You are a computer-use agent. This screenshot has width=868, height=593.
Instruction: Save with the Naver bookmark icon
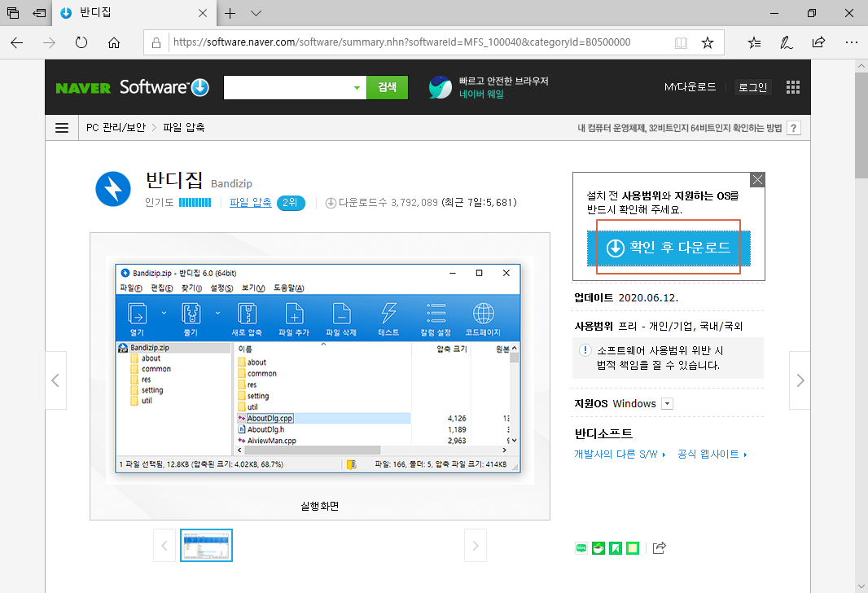(616, 548)
